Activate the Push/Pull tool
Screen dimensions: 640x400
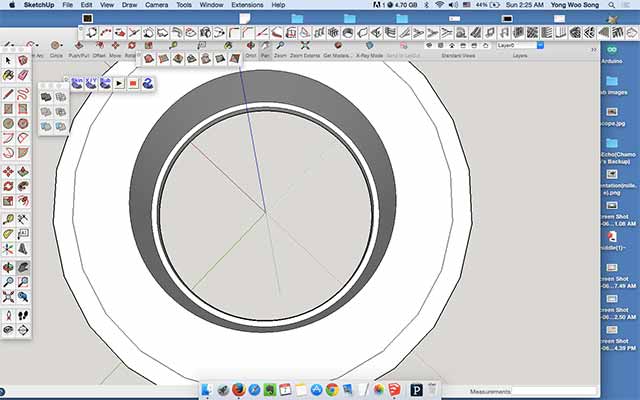79,45
